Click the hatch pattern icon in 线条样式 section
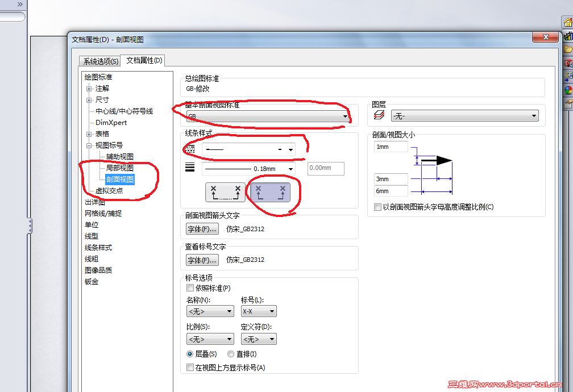 tap(190, 148)
